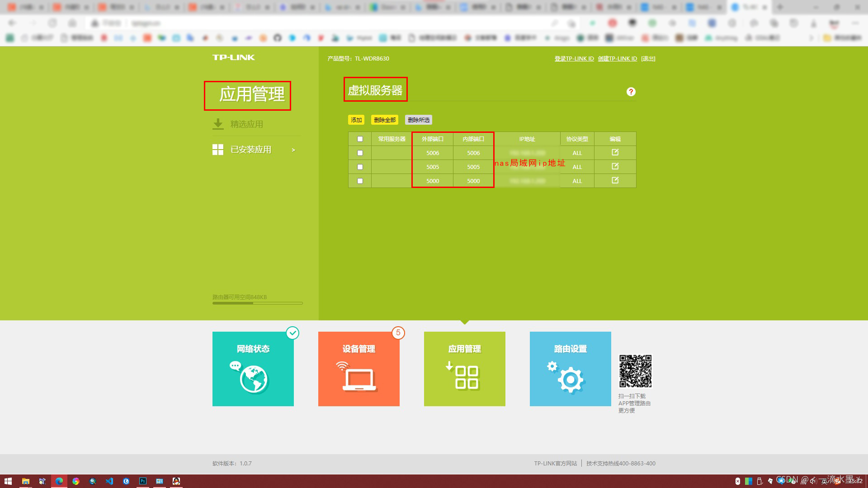This screenshot has height=488, width=868.
Task: Click the 删除全部 delete all button
Action: [x=385, y=120]
